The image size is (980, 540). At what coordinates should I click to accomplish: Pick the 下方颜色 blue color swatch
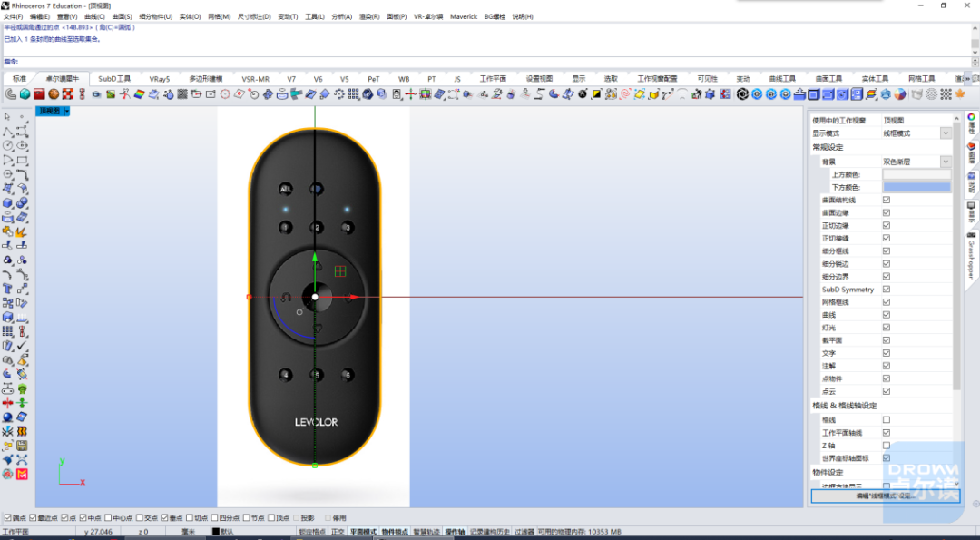coord(916,187)
